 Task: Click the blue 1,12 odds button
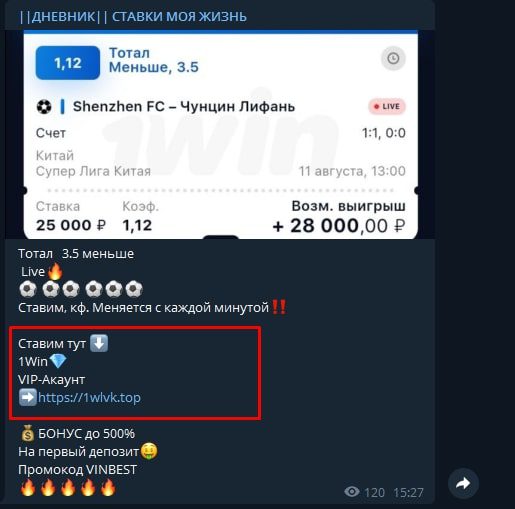pyautogui.click(x=68, y=63)
